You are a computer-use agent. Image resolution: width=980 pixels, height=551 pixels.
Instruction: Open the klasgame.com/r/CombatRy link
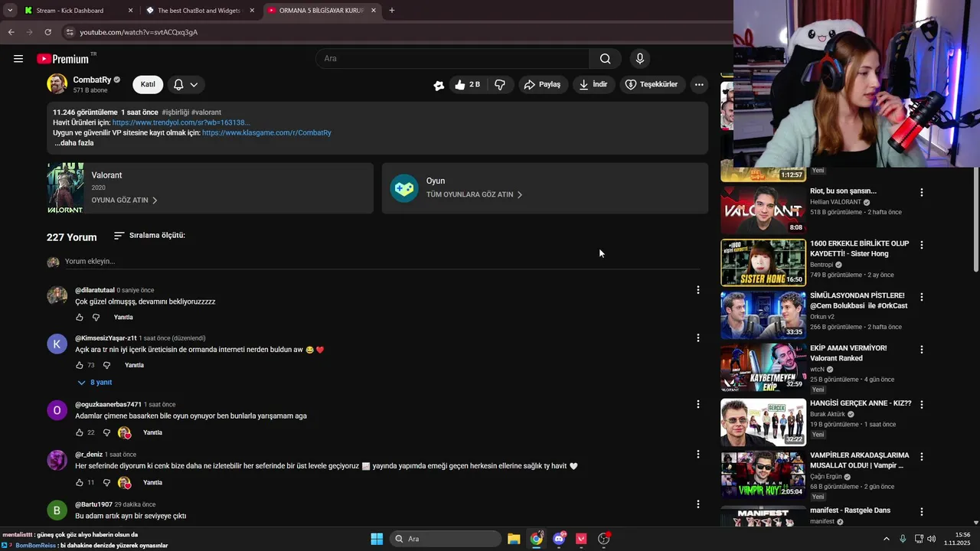[266, 132]
